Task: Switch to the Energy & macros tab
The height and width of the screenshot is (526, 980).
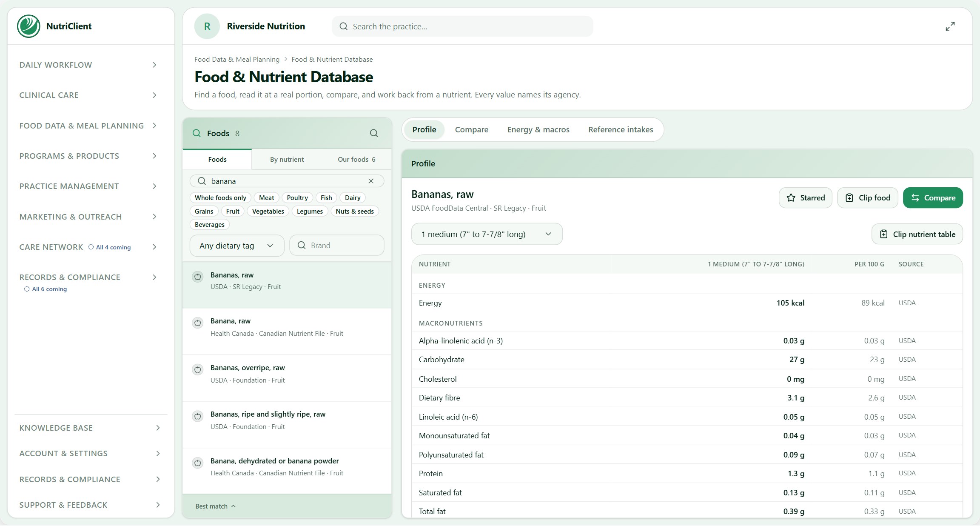Action: [x=538, y=129]
